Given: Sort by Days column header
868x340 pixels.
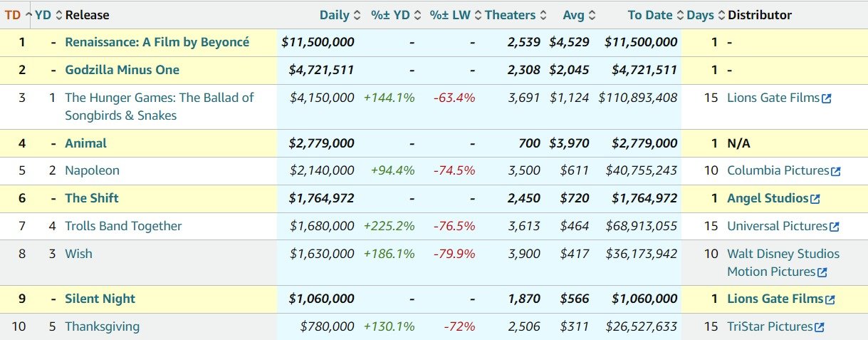Looking at the screenshot, I should tap(700, 15).
